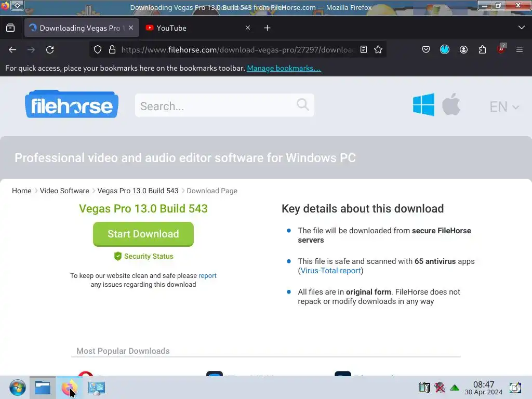The width and height of the screenshot is (532, 399).
Task: Select the Downloading Vegas Pro tab
Action: point(82,28)
